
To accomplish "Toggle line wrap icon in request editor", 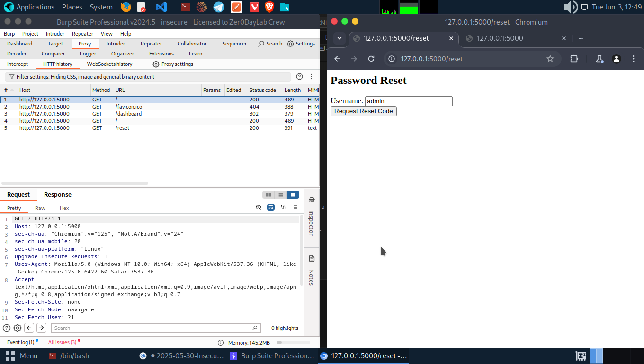I will [271, 207].
